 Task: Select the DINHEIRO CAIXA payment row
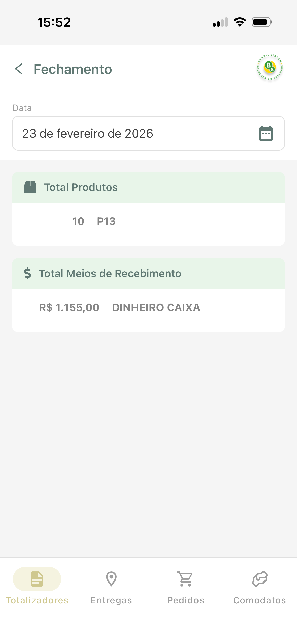[148, 308]
